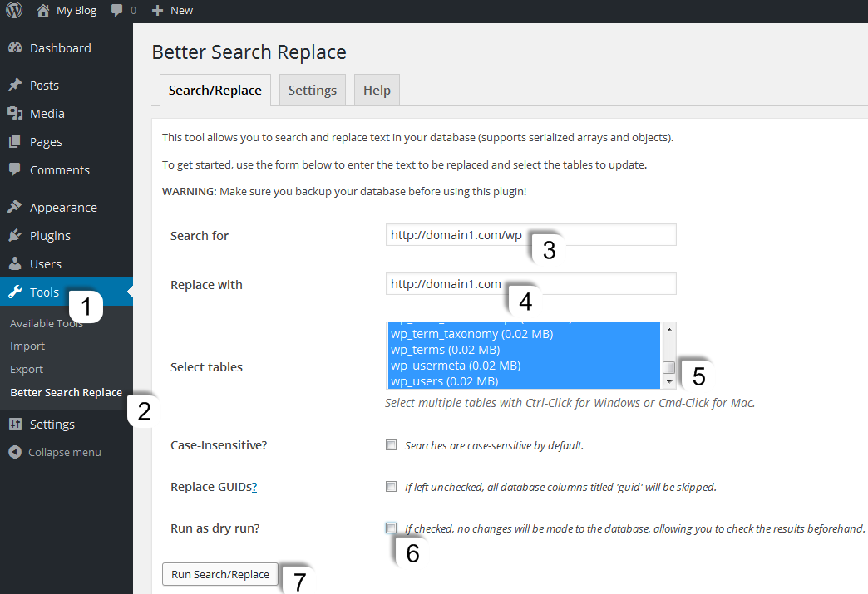The width and height of the screenshot is (868, 594).
Task: Open the Pages menu
Action: pos(46,142)
